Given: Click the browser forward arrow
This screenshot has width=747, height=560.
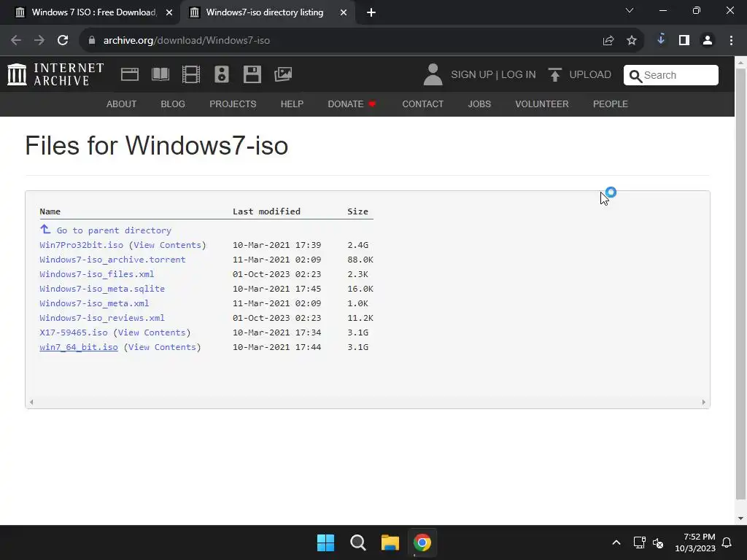Looking at the screenshot, I should 39,40.
